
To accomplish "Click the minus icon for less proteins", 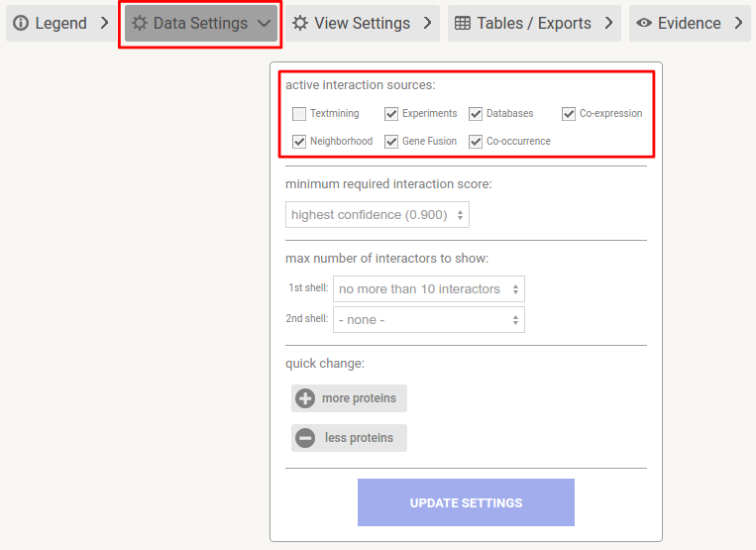I will (x=305, y=438).
